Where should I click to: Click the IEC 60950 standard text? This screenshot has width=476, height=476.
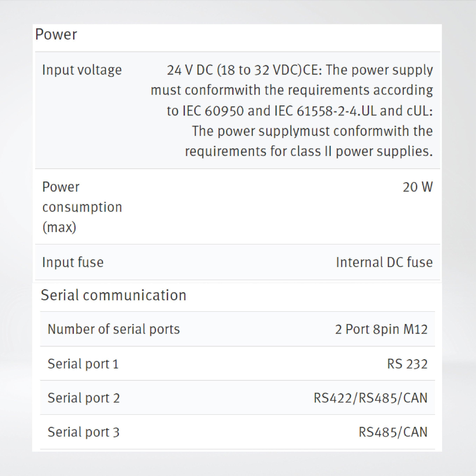tap(213, 111)
